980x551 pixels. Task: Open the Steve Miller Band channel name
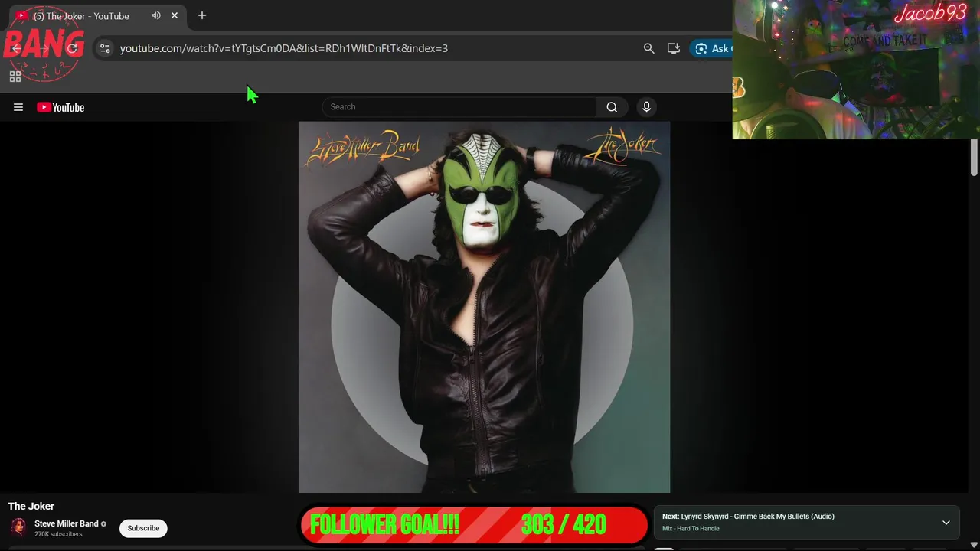coord(67,523)
